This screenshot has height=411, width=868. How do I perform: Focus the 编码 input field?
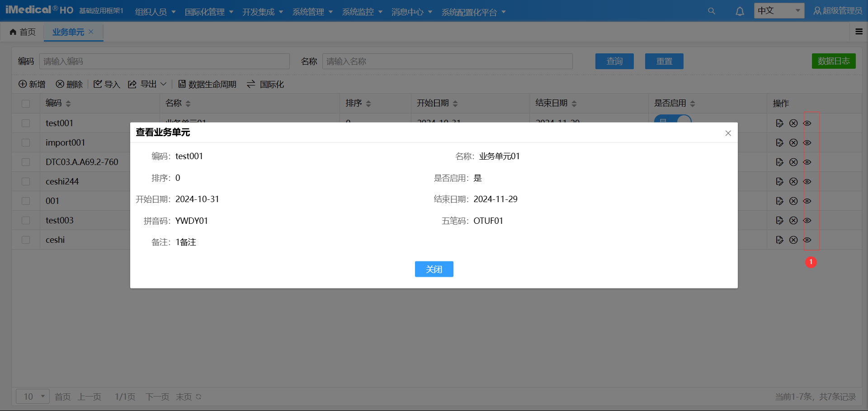pos(165,61)
